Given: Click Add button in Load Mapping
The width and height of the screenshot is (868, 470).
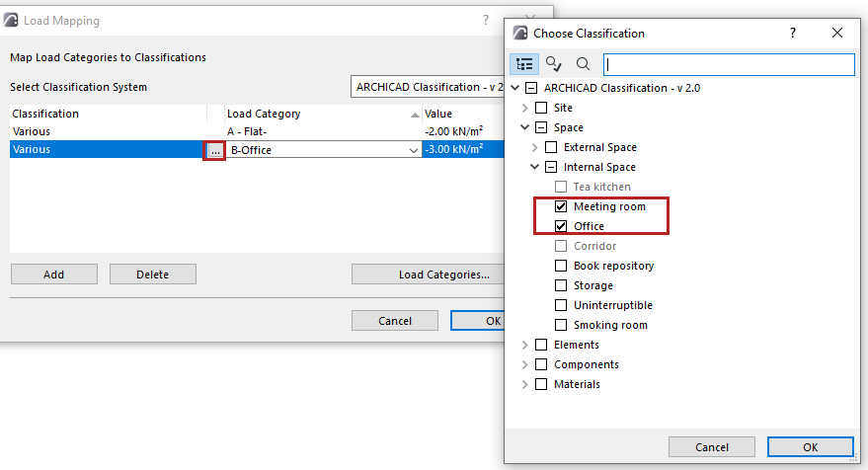Looking at the screenshot, I should tap(54, 274).
